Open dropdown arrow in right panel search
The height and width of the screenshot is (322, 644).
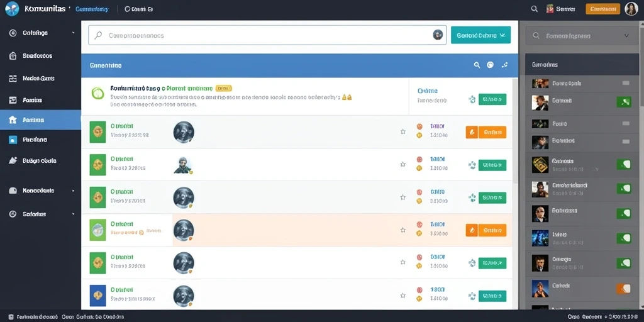[626, 36]
